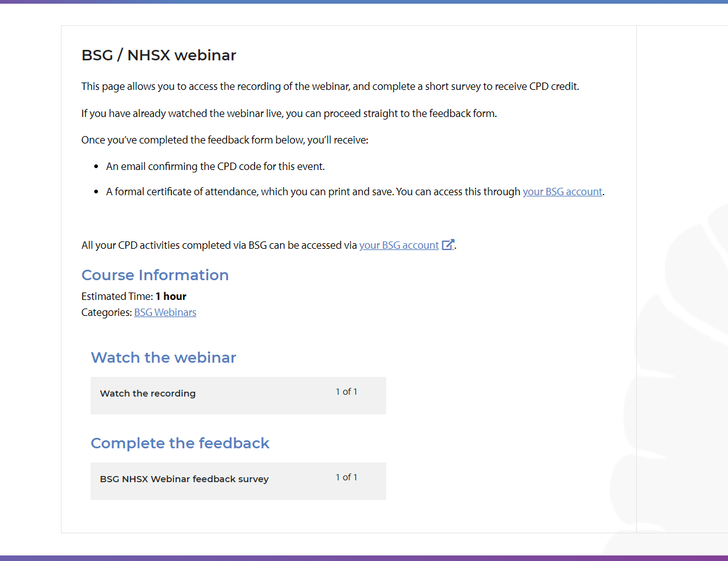Screen dimensions: 728x561
Task: Click 'Once you've completed the feedback form' line
Action: pyautogui.click(x=225, y=140)
